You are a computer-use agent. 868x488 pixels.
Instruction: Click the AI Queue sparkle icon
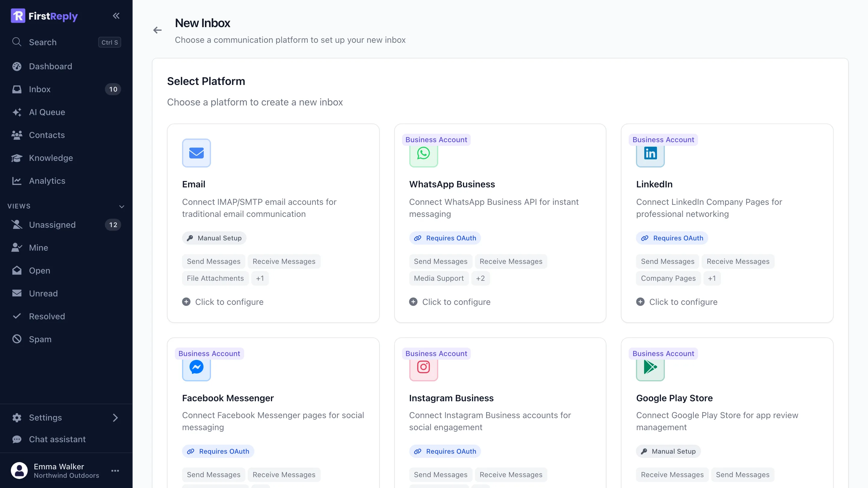17,112
